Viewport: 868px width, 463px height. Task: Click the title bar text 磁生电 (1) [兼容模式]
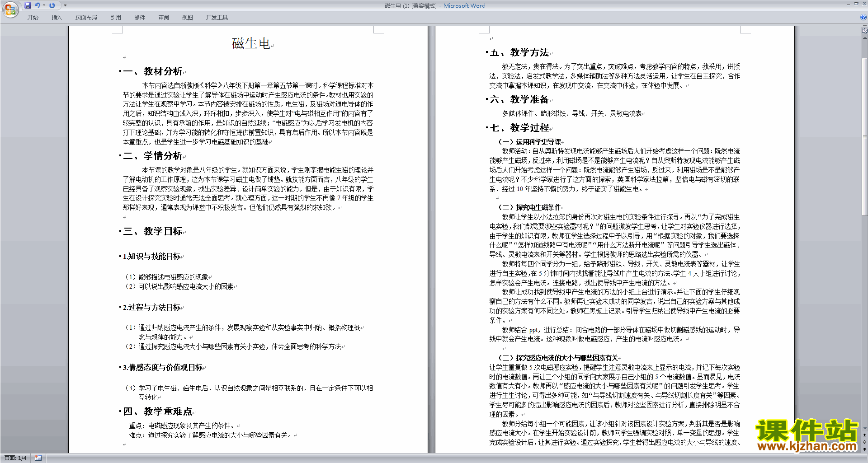pos(410,6)
